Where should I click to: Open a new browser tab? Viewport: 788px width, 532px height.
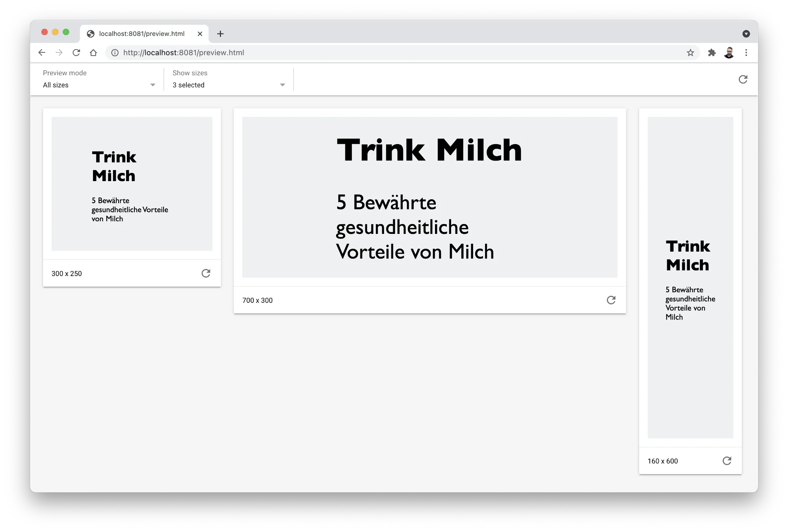[x=220, y=34]
